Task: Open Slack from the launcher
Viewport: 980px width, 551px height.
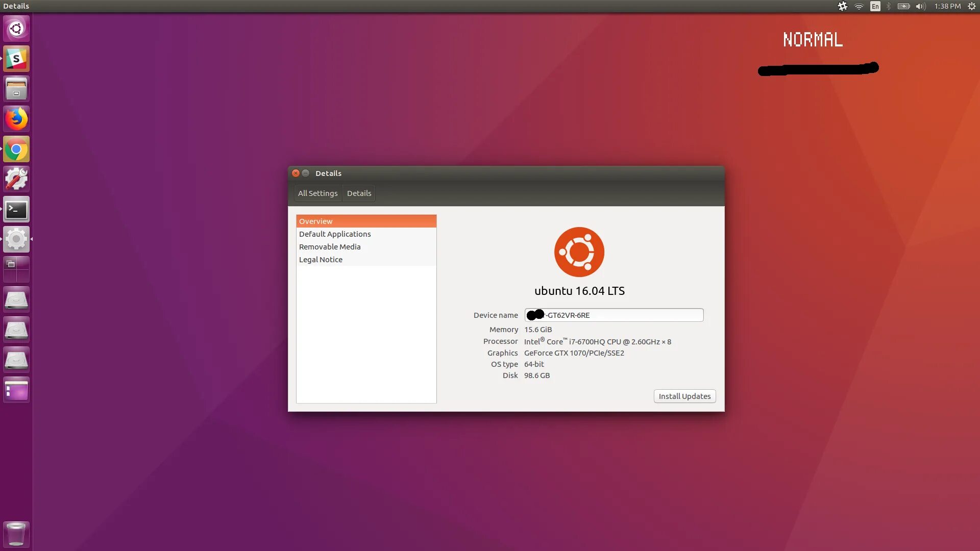Action: point(16,59)
